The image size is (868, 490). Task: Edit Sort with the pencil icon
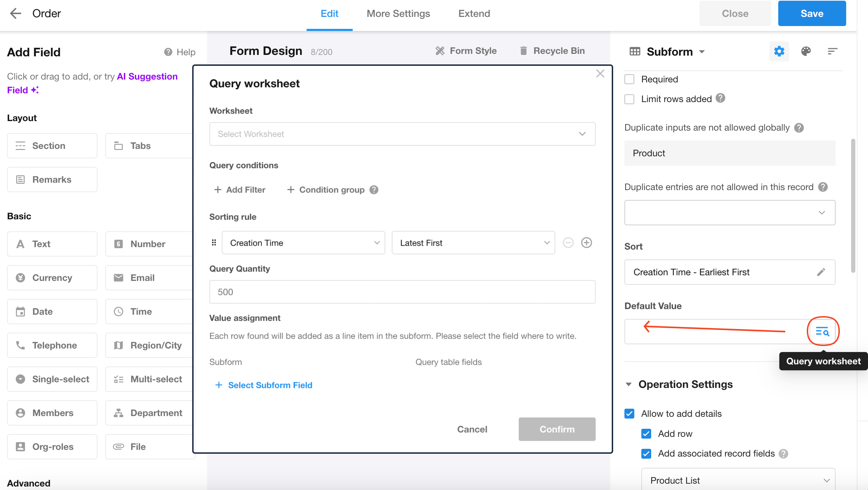[821, 272]
